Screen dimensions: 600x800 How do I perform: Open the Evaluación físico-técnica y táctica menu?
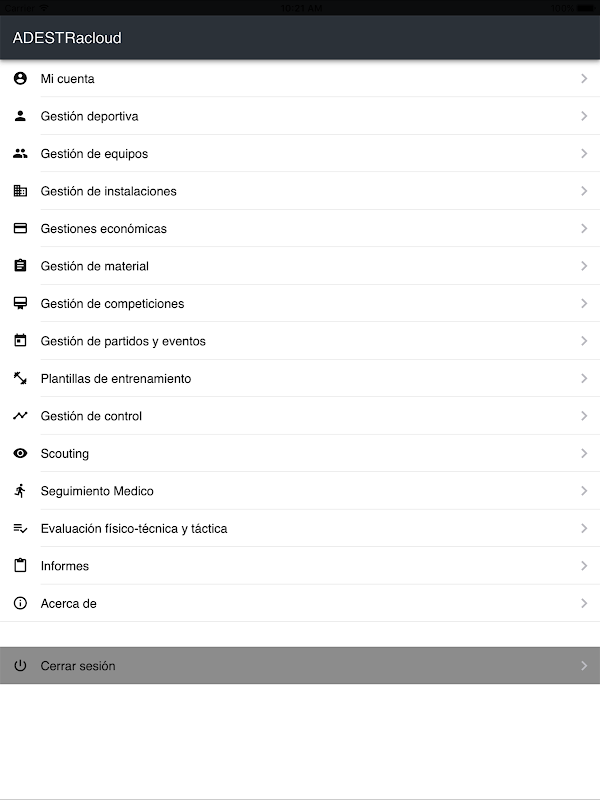(134, 529)
